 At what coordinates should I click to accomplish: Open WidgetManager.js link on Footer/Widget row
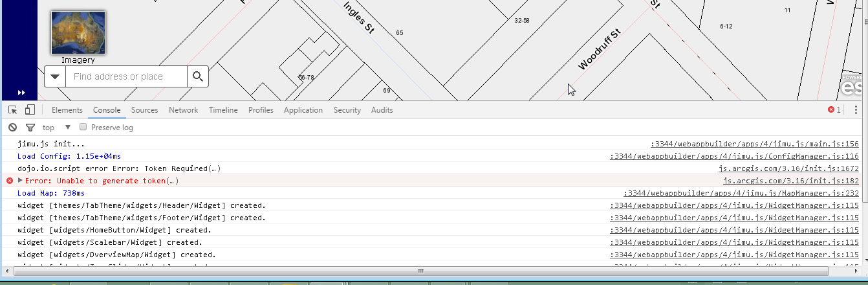click(x=734, y=218)
